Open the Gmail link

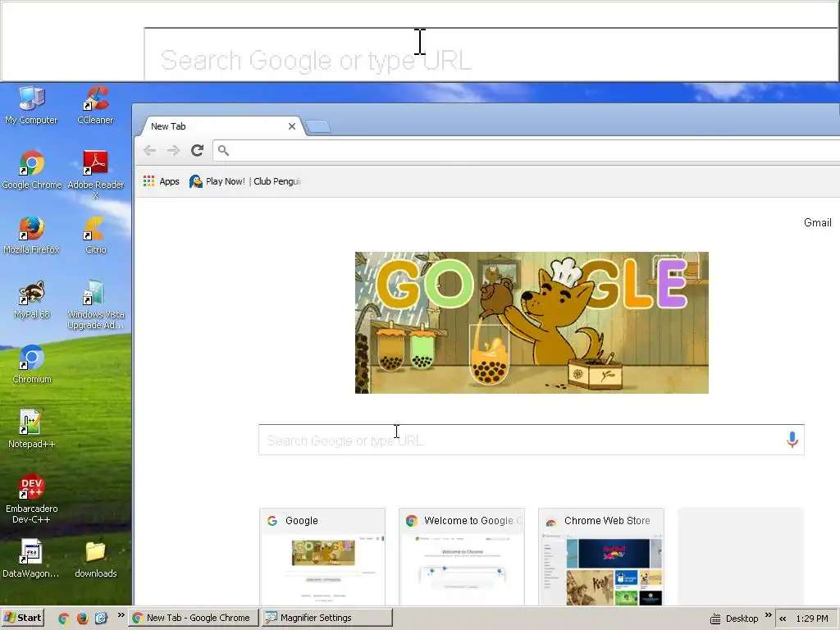click(818, 222)
